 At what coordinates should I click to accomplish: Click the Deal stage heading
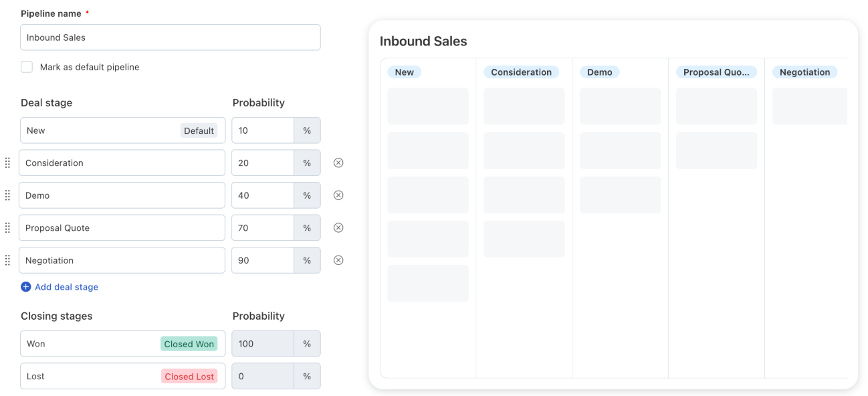pyautogui.click(x=47, y=103)
